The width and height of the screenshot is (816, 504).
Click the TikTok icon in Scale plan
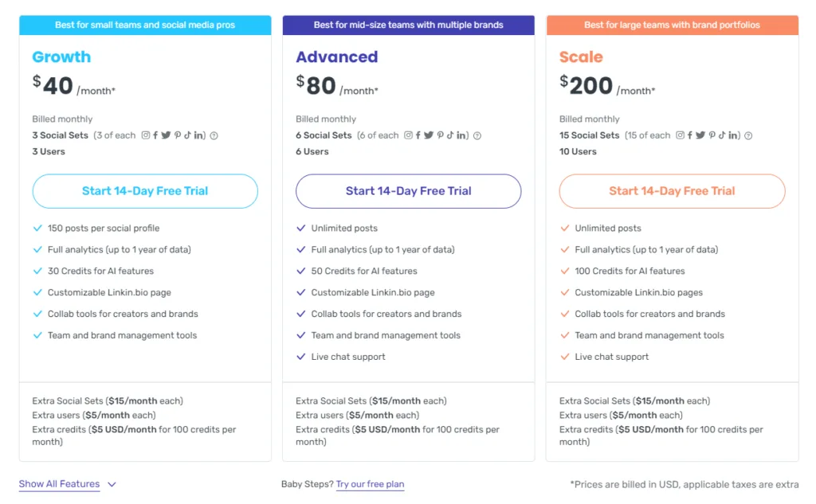(x=722, y=135)
